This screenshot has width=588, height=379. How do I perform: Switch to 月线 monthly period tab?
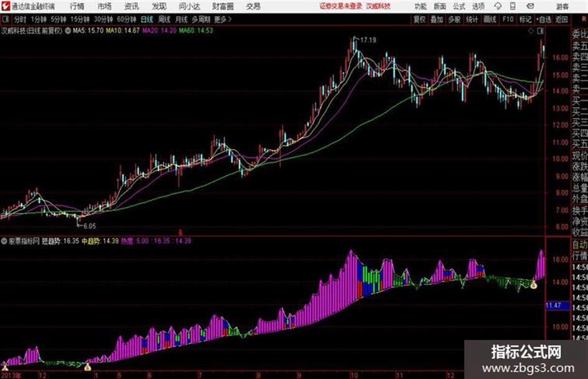[x=181, y=19]
